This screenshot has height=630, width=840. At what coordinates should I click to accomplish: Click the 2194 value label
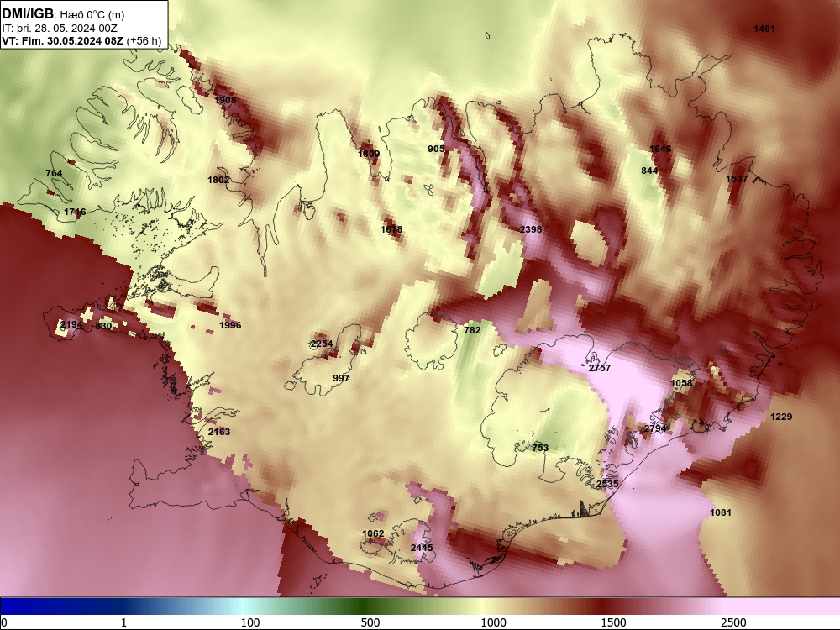[x=71, y=324]
